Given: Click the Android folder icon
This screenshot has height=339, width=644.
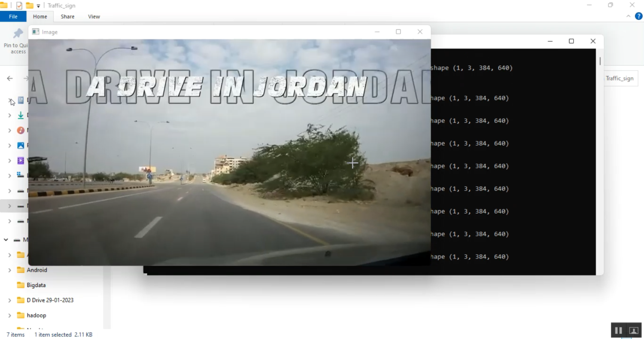Looking at the screenshot, I should [21, 270].
